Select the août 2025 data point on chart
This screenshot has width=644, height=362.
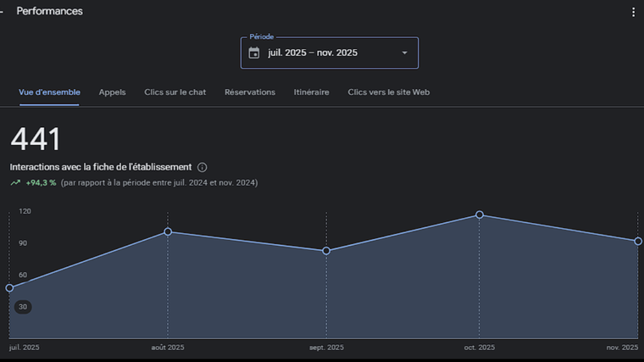[x=168, y=231]
